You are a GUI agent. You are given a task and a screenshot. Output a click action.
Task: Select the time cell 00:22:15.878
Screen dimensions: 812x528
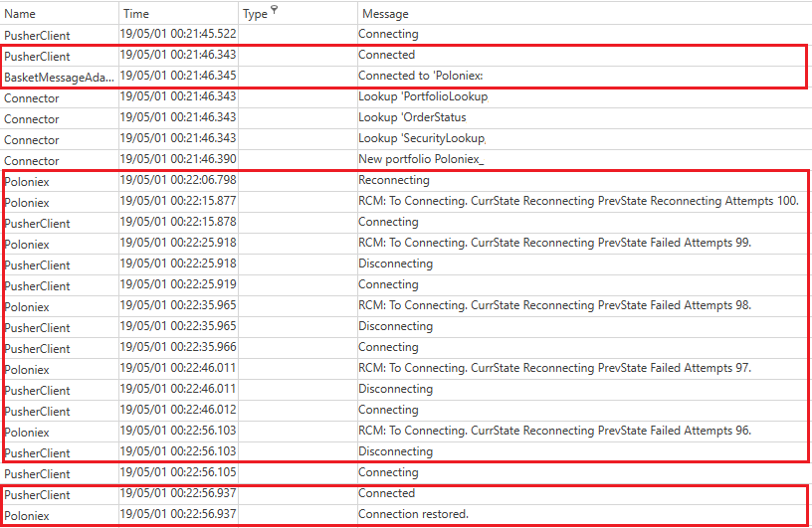tap(178, 222)
